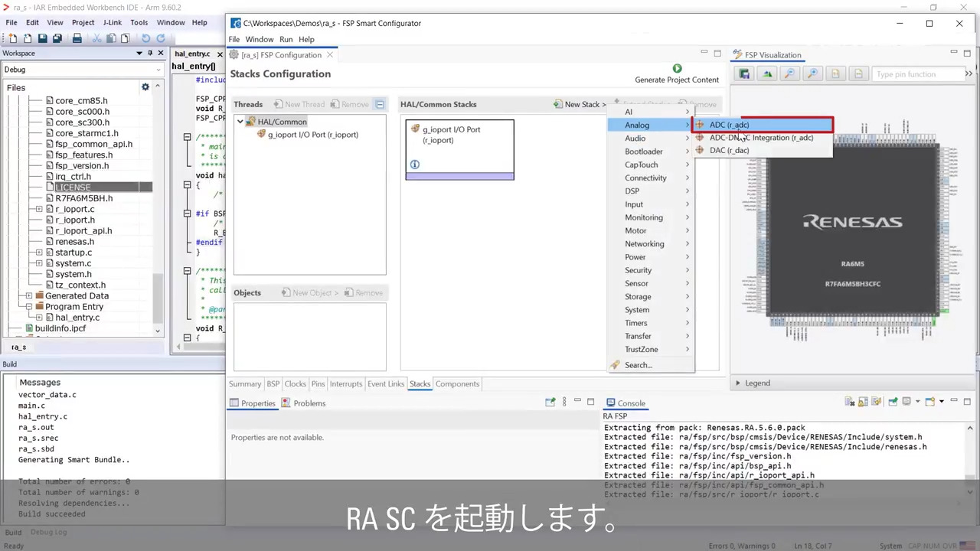The width and height of the screenshot is (980, 551).
Task: Click the pin console icon
Action: pos(893,402)
